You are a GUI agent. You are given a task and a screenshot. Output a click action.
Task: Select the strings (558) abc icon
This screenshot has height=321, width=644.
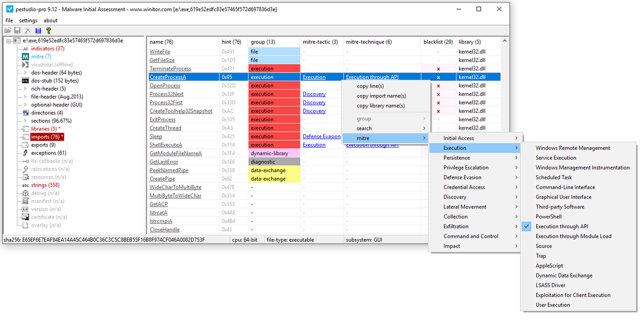click(x=25, y=185)
